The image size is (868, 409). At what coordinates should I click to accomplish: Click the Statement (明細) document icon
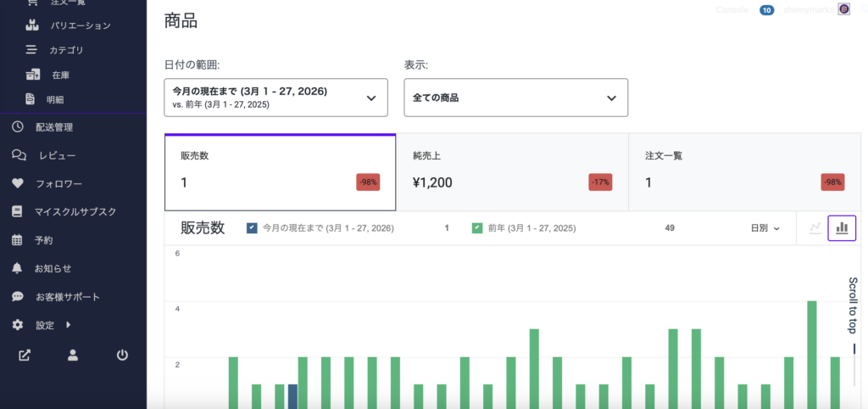coord(31,99)
